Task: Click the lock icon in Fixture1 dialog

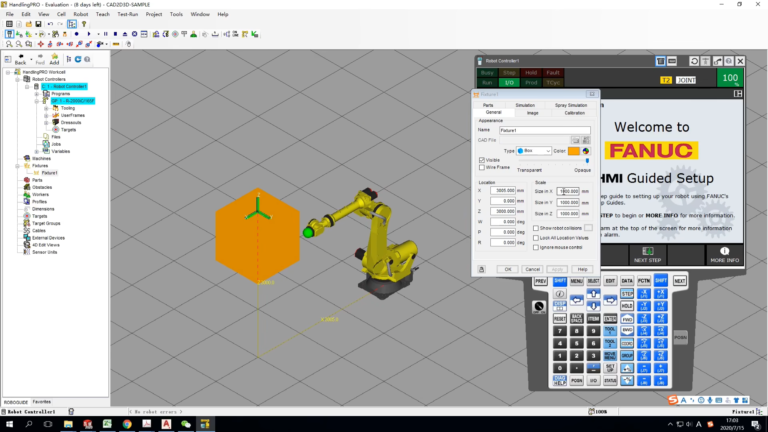Action: [481, 269]
